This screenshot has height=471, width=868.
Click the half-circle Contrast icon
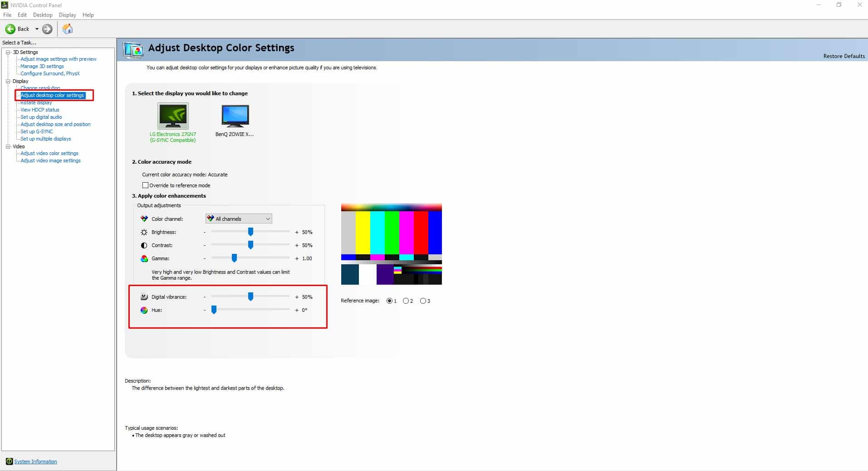[144, 245]
